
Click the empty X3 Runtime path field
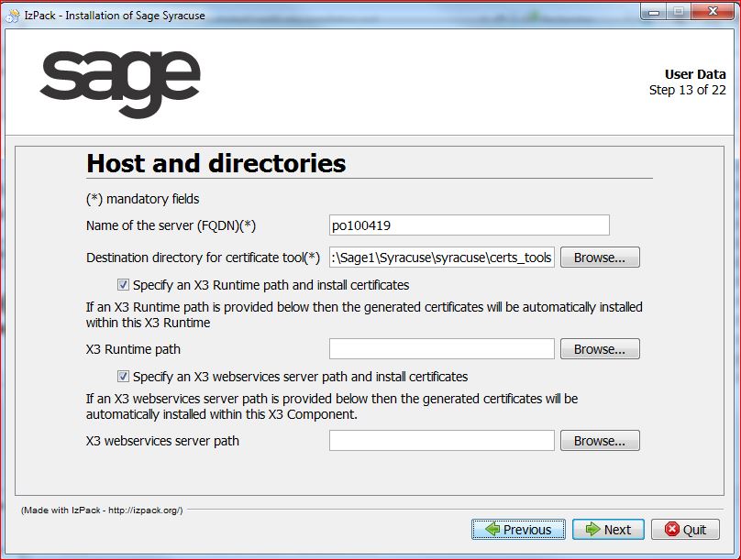click(441, 349)
